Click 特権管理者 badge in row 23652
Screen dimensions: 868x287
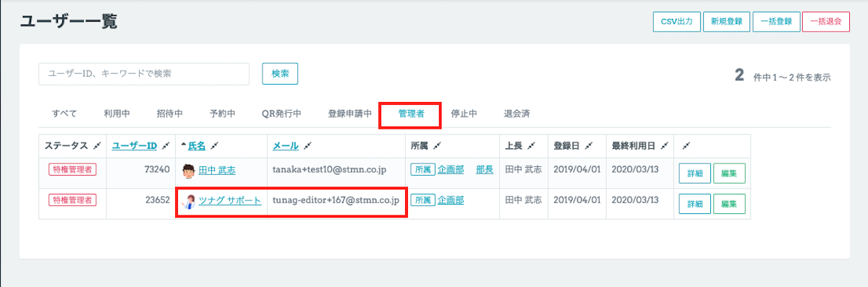(x=73, y=200)
